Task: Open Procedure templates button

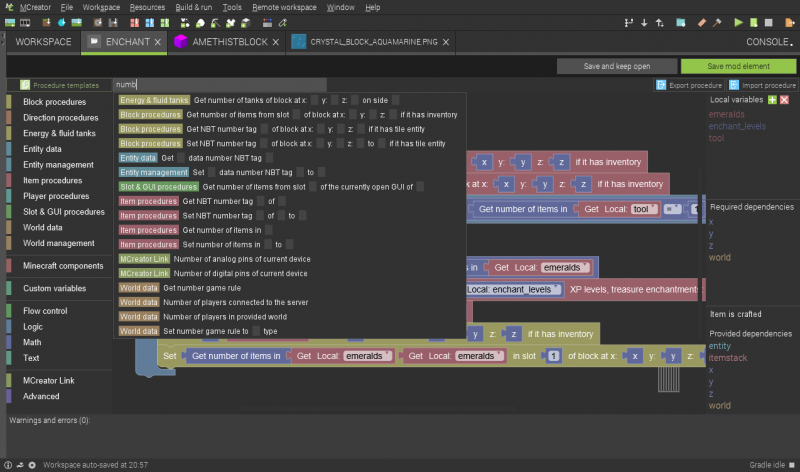Action: tap(60, 85)
